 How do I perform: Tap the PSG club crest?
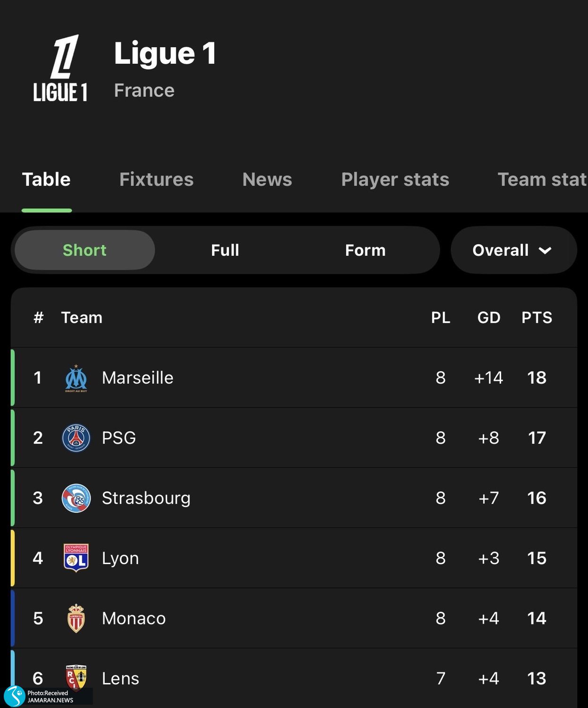point(76,438)
